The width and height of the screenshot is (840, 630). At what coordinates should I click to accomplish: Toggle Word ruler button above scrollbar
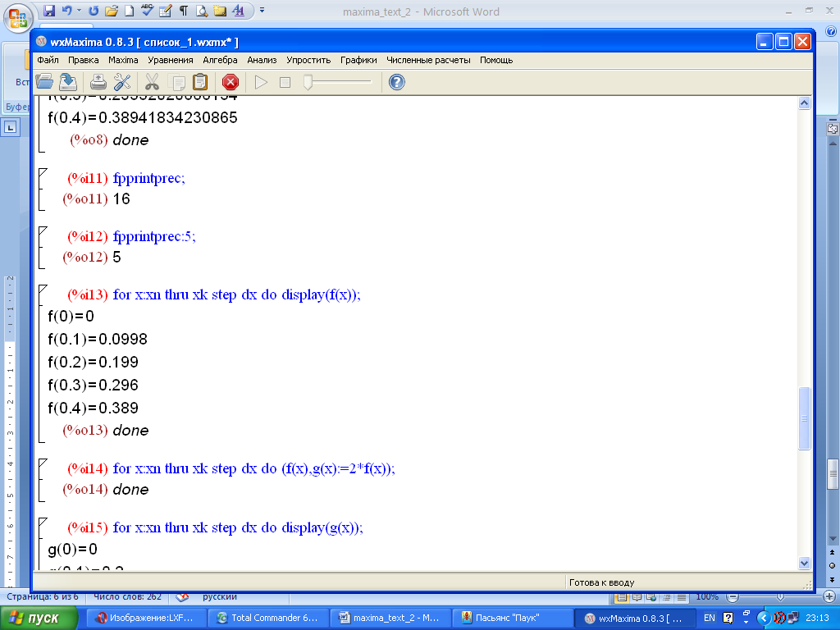(833, 128)
